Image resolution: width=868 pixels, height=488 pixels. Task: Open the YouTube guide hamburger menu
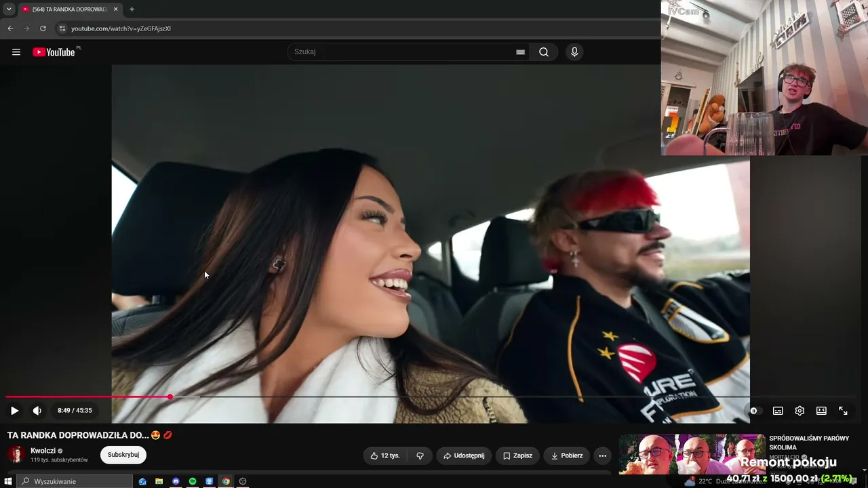tap(16, 52)
